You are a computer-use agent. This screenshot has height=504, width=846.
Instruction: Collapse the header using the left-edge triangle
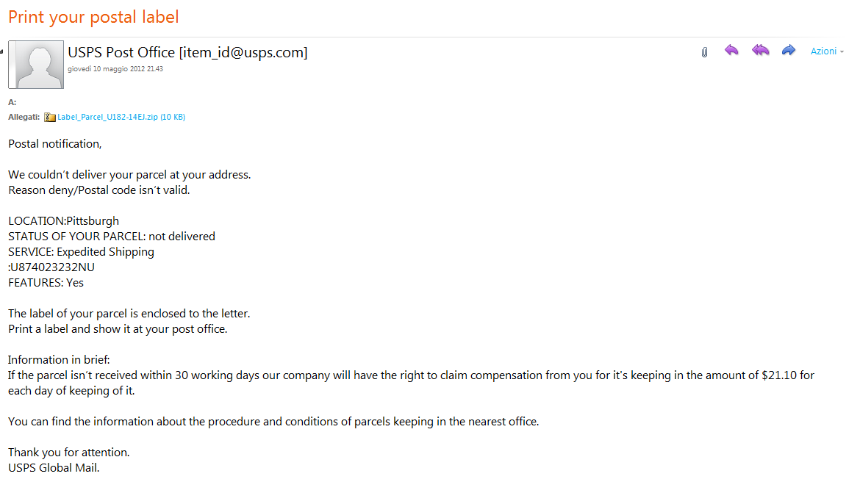pyautogui.click(x=1, y=51)
